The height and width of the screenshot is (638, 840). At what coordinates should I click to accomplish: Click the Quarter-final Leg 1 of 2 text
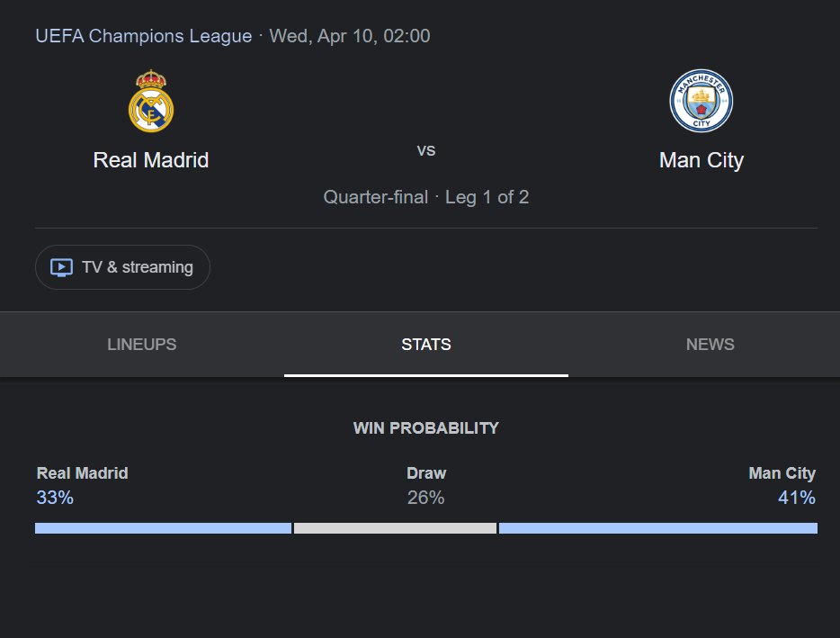[426, 197]
